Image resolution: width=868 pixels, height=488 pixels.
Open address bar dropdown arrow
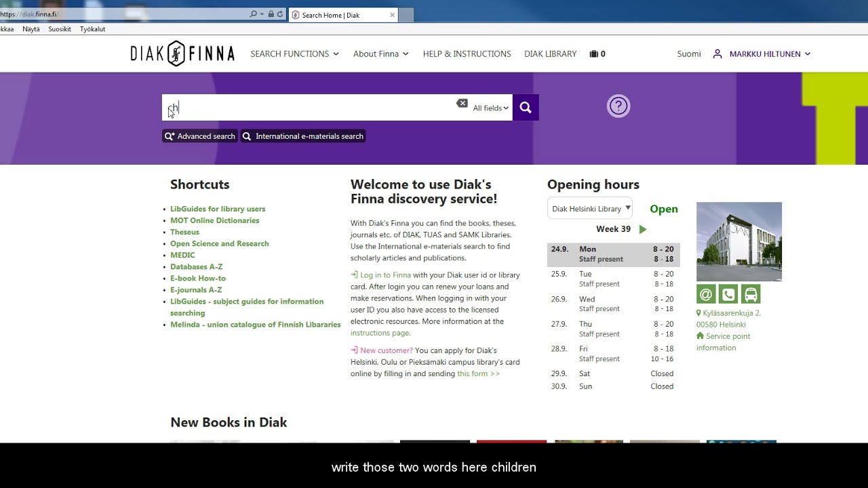click(262, 14)
